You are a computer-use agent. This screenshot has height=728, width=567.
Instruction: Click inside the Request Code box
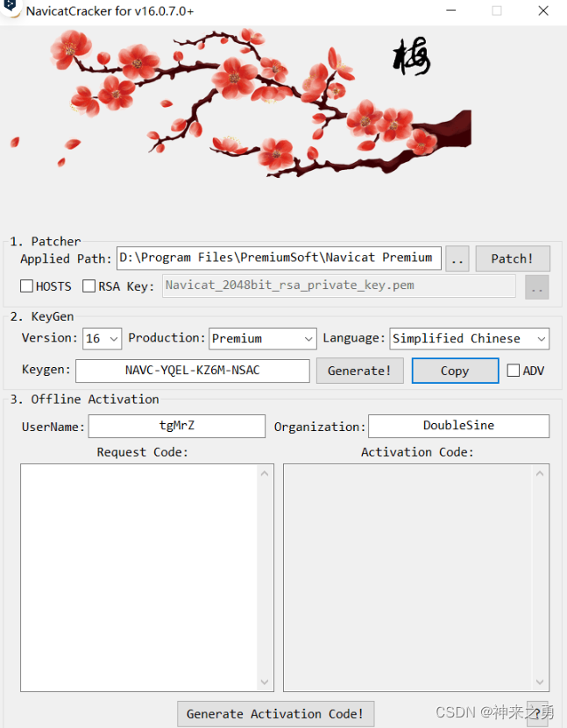(139, 577)
